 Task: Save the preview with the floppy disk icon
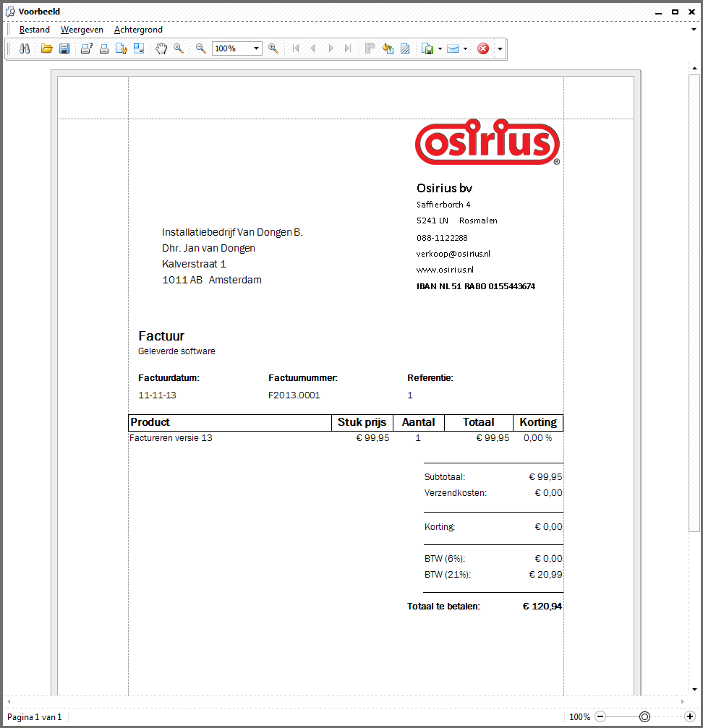pyautogui.click(x=64, y=48)
